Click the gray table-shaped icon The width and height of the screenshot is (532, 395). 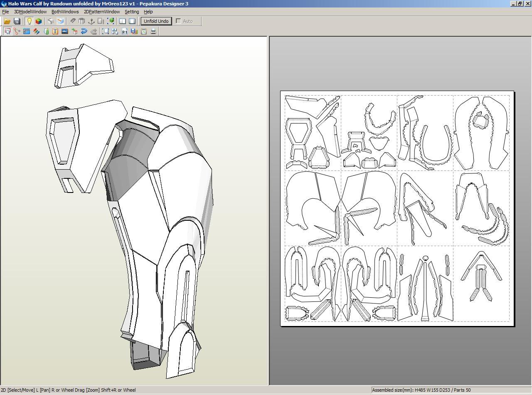pyautogui.click(x=82, y=21)
